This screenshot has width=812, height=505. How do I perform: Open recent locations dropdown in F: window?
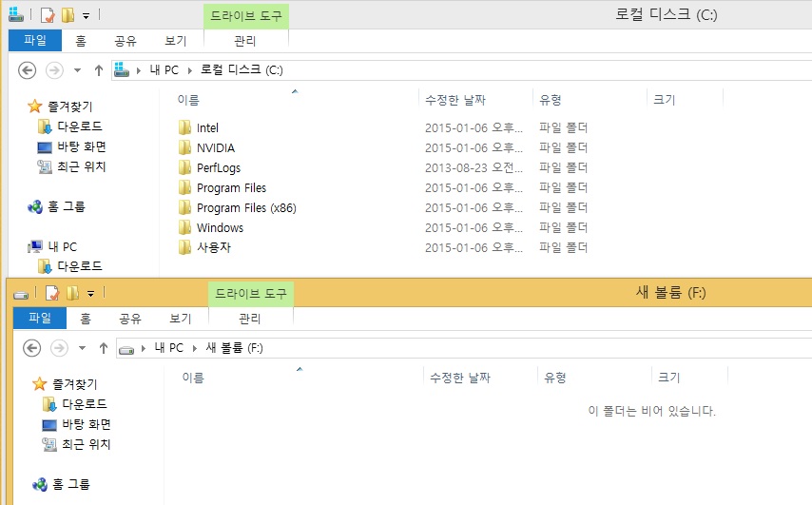coord(82,348)
